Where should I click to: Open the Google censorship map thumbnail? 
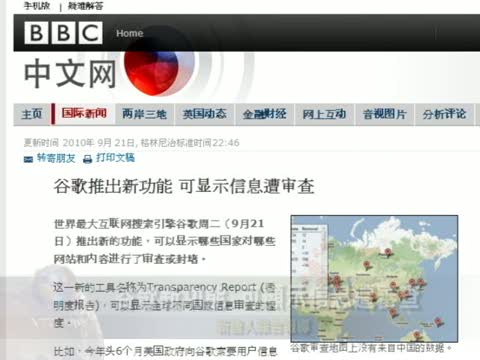[x=374, y=278]
